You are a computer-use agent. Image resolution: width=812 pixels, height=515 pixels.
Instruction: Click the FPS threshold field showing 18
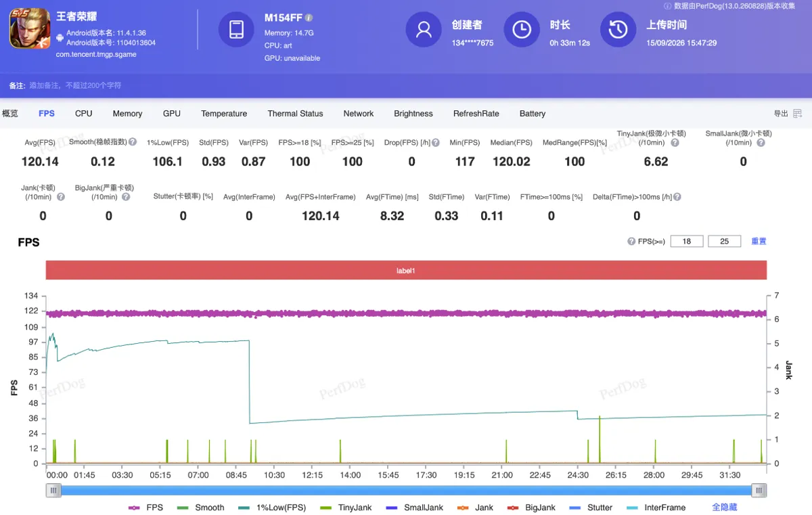687,241
